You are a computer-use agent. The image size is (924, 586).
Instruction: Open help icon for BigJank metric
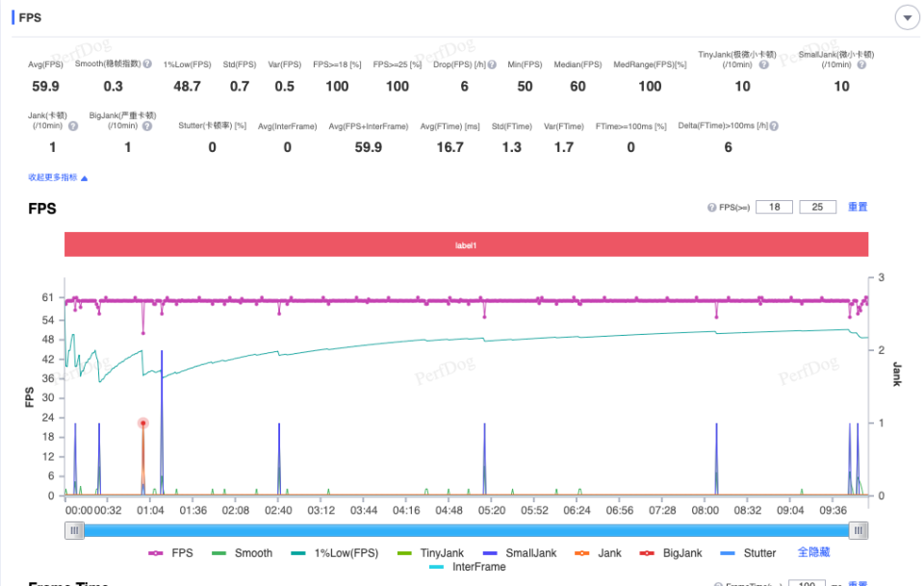(x=147, y=126)
